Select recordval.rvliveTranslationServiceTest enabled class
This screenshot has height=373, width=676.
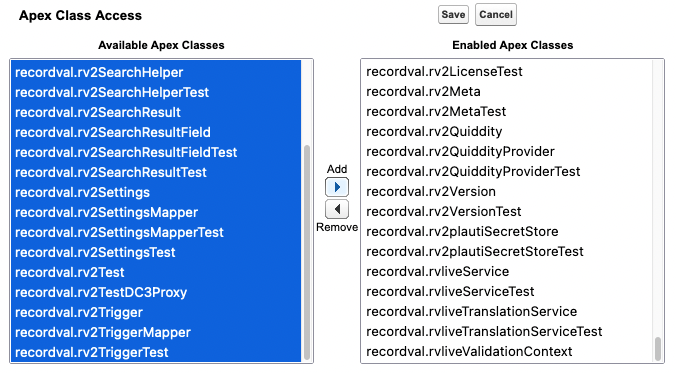(x=507, y=331)
